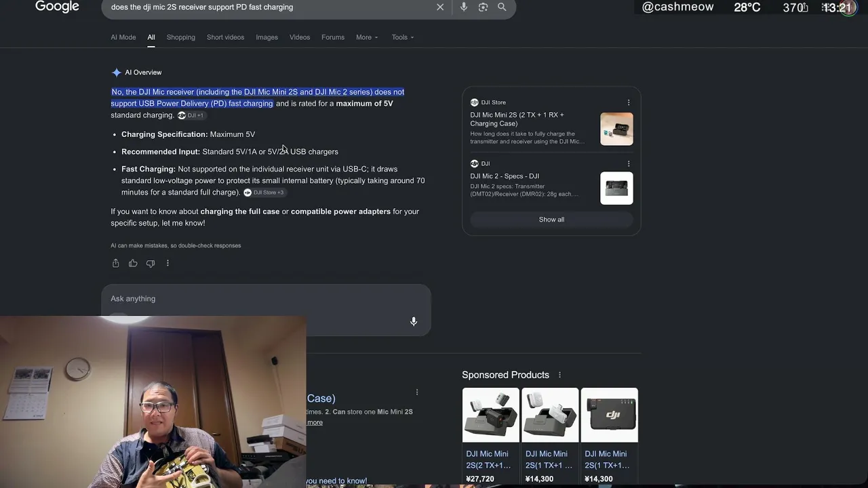Open the three-dot menu beside Sponsored Products

tap(559, 375)
